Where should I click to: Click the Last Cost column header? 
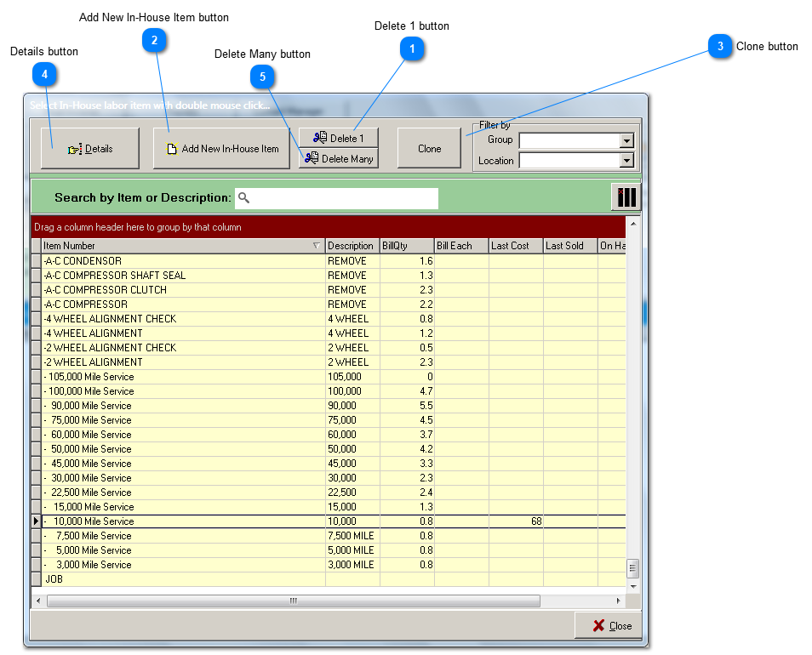tap(515, 246)
